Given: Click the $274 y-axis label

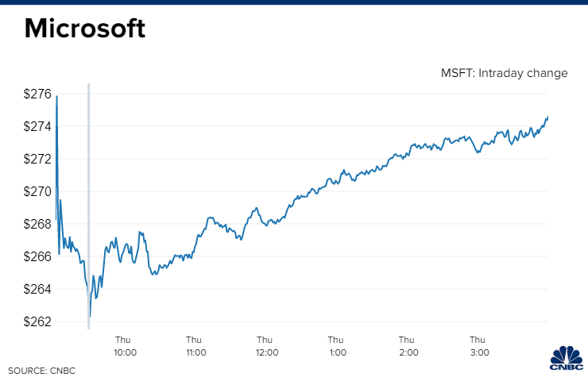Looking at the screenshot, I should pyautogui.click(x=37, y=126).
